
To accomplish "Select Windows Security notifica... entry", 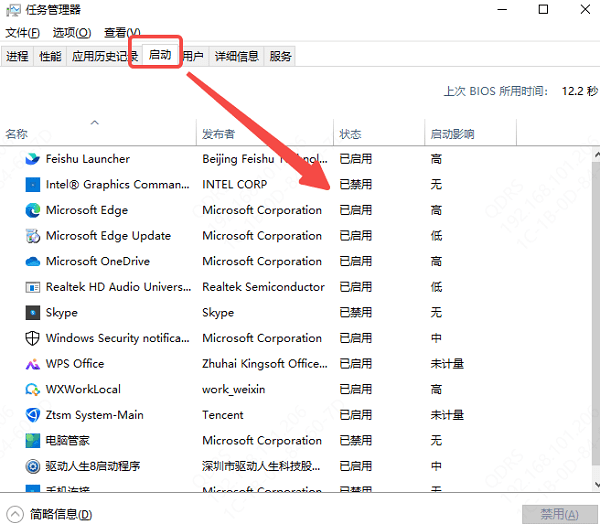I will click(x=117, y=338).
